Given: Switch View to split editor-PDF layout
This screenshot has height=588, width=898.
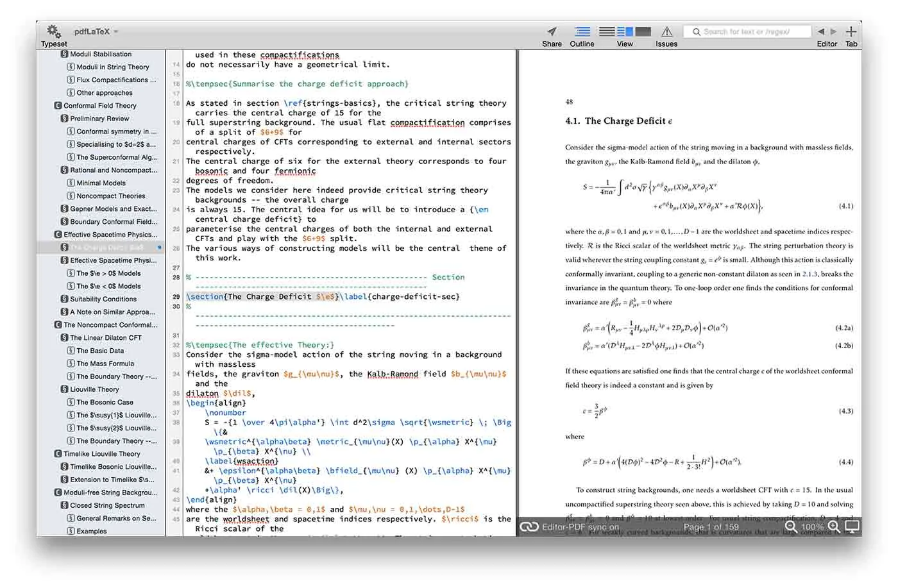Looking at the screenshot, I should [625, 31].
